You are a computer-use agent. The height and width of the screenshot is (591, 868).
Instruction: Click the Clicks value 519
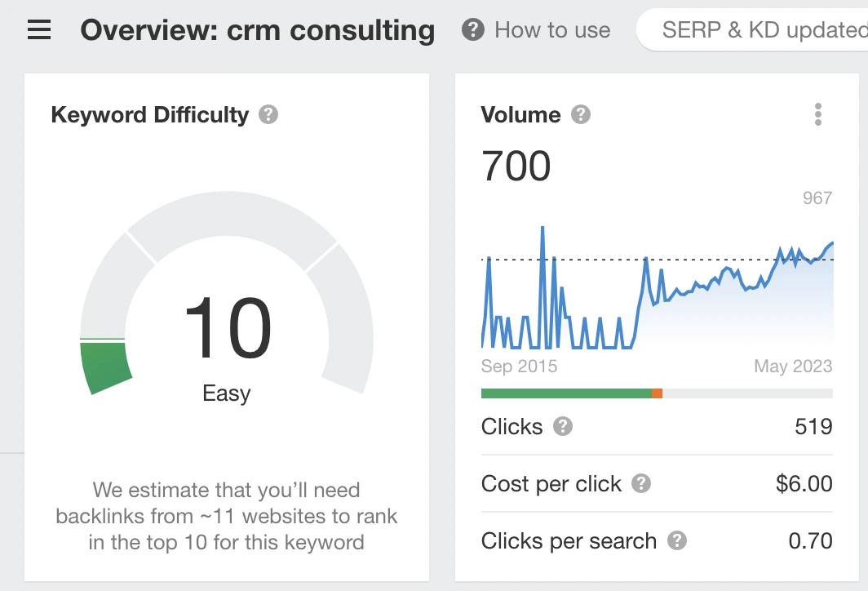[x=813, y=426]
